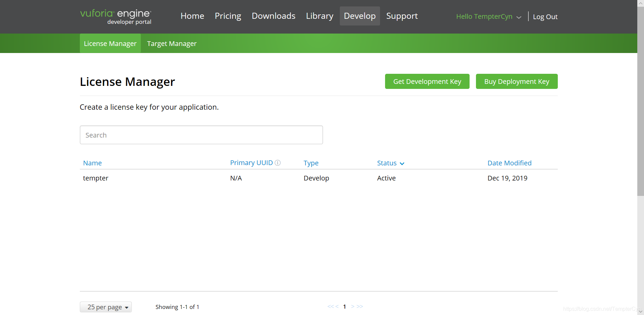Click the Get Development Key button
The image size is (644, 315).
coord(427,81)
